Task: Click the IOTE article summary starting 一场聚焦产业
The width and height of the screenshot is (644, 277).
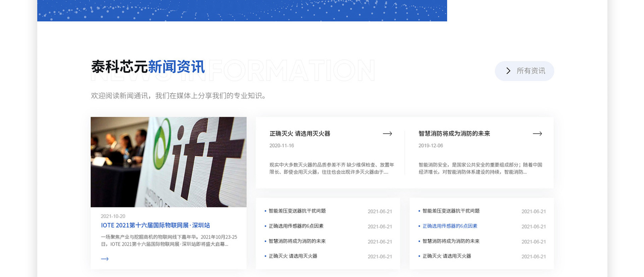Action: [169, 240]
